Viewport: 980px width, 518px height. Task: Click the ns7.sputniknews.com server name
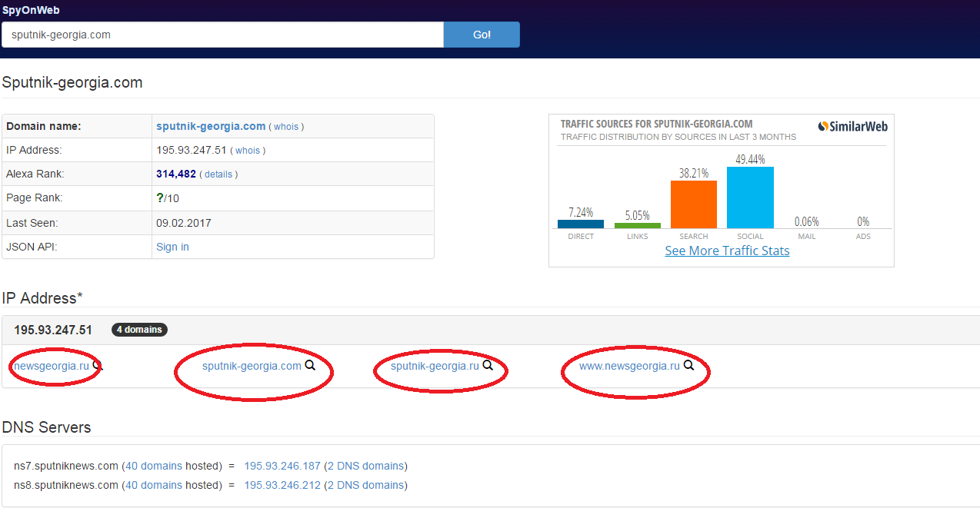(66, 466)
